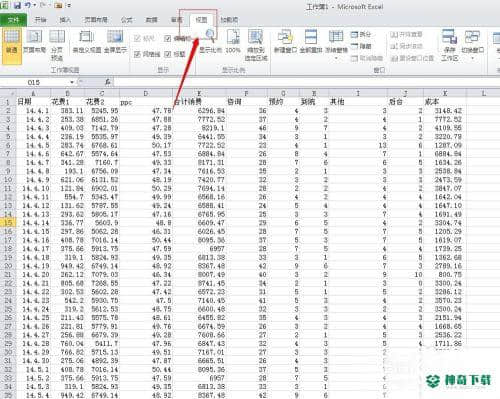Screen dimensions: 500x399
Task: Click the header cell ppc
Action: tap(146, 102)
